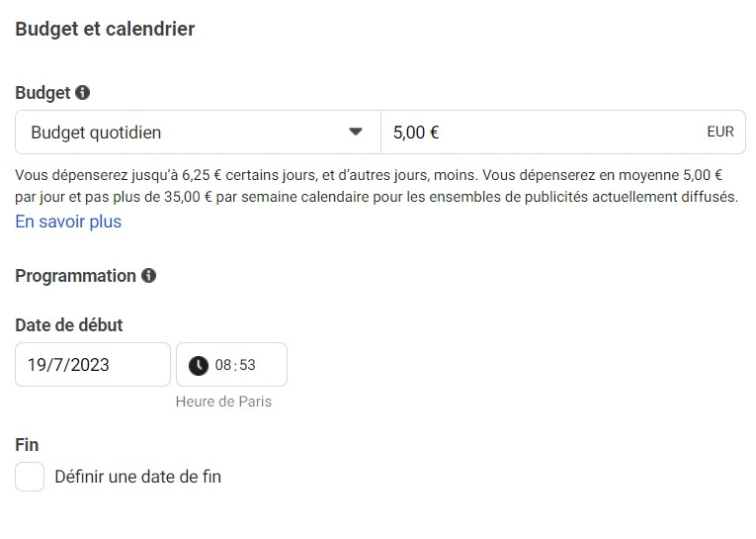Open the 19/7/2023 start date field
This screenshot has width=756, height=539.
93,365
